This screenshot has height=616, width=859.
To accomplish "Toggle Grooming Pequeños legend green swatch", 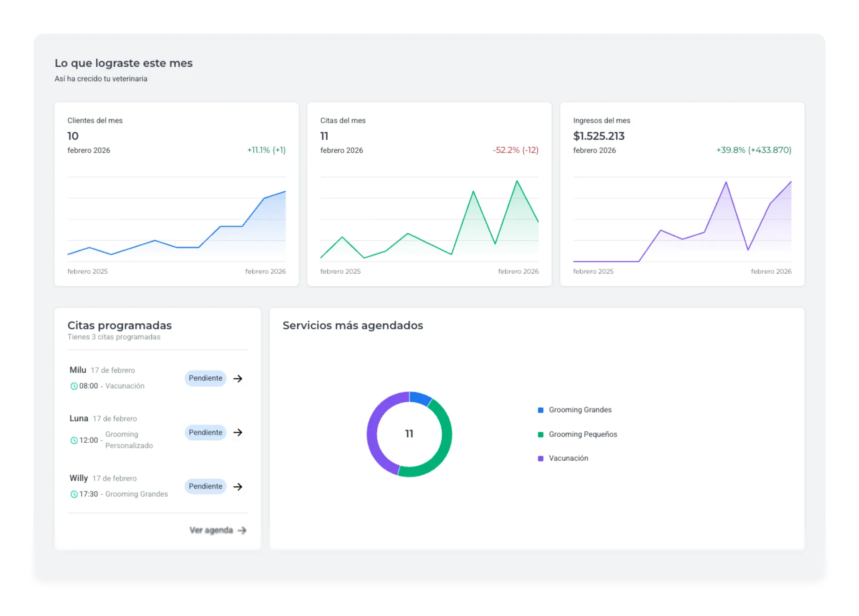I will [541, 435].
